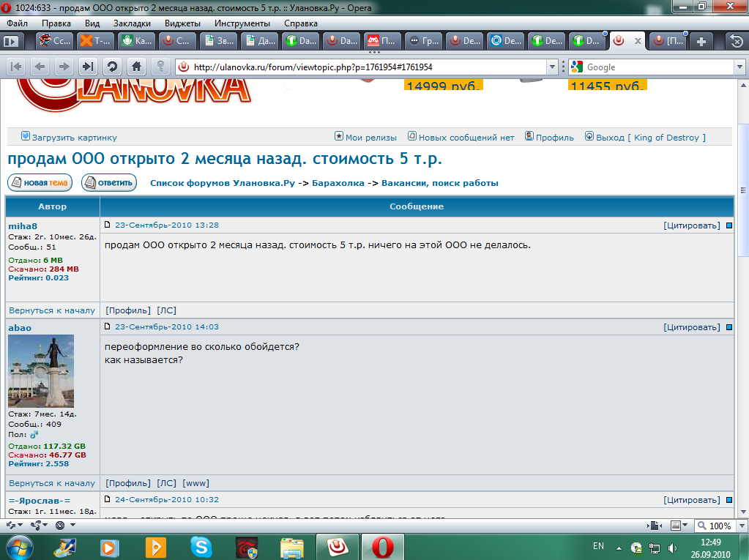The height and width of the screenshot is (560, 749).
Task: Switch to the 'Гр...' tab
Action: pos(424,41)
